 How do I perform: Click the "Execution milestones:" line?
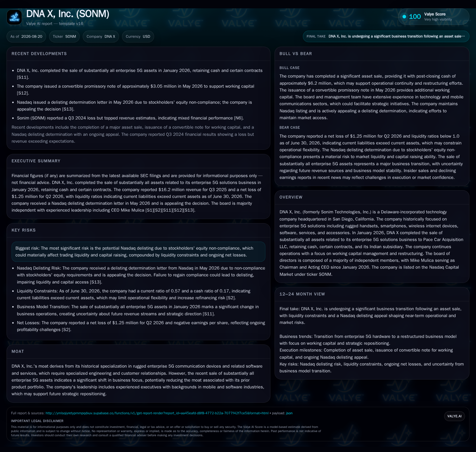(x=366, y=354)
